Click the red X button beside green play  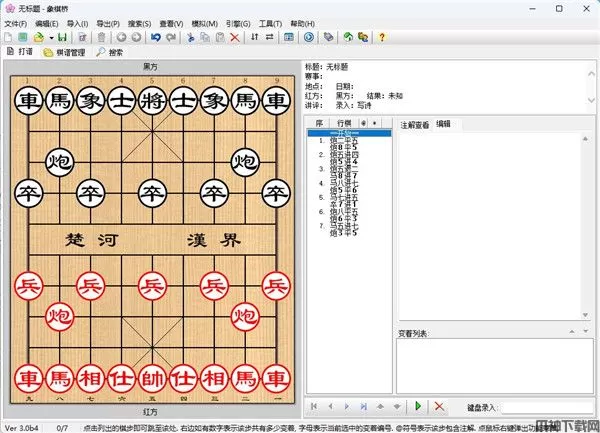[438, 406]
